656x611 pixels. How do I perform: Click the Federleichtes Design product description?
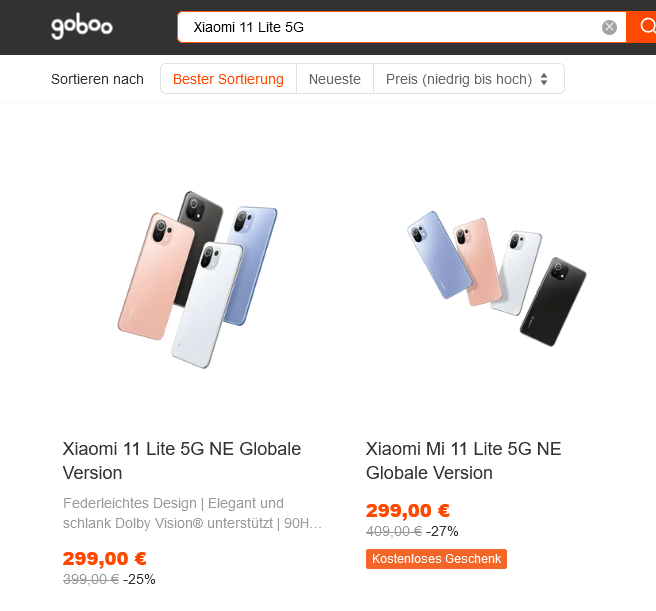click(192, 513)
